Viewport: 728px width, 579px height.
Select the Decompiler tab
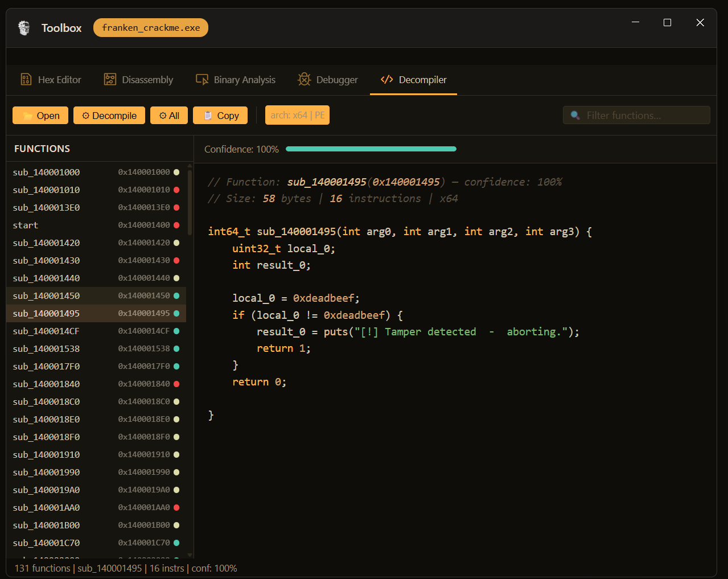[414, 80]
